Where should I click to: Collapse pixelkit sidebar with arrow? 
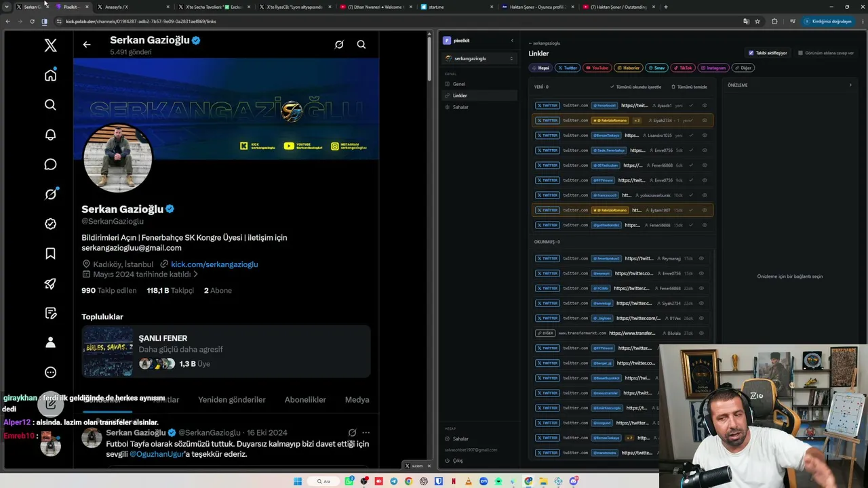pos(512,41)
